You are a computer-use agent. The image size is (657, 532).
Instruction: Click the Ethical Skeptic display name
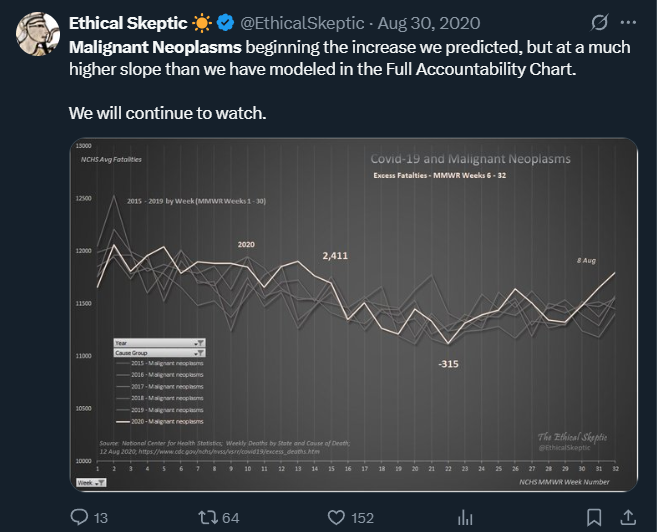click(127, 22)
